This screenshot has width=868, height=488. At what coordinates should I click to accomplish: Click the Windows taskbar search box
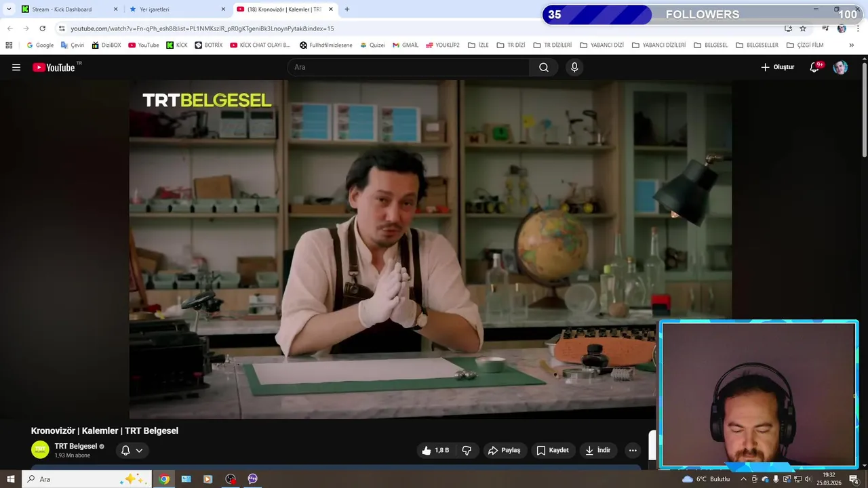point(86,479)
